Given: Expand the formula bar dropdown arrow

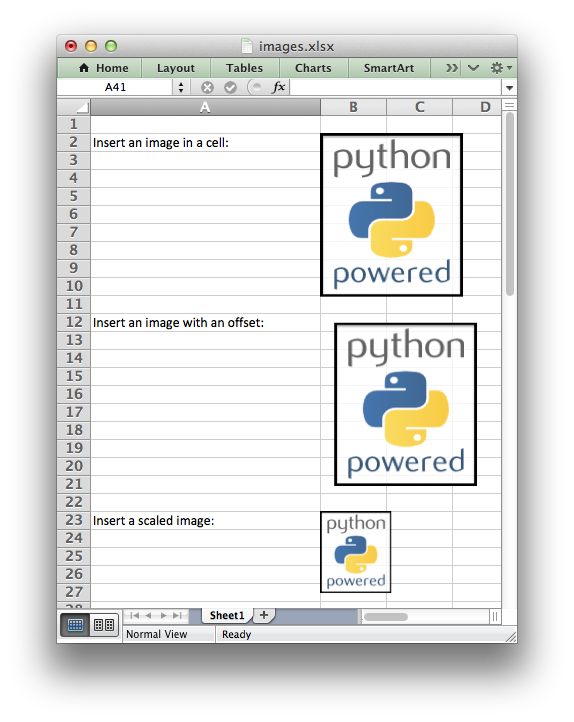Looking at the screenshot, I should tap(509, 87).
